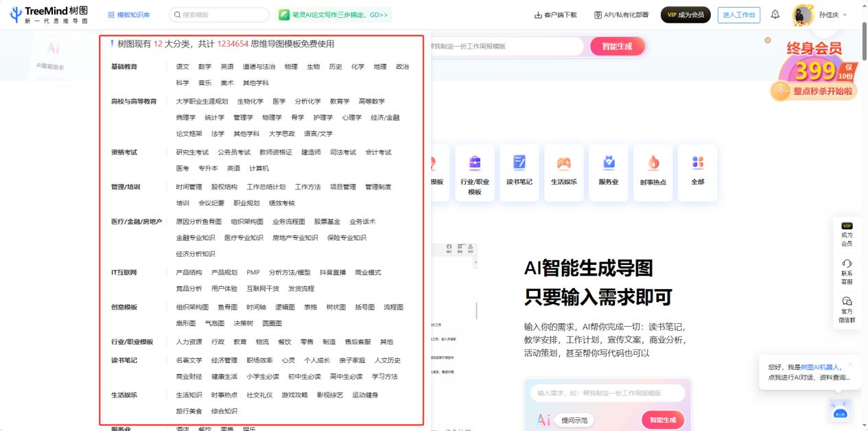Select the 售后客服 link
The image size is (868, 431).
[357, 342]
